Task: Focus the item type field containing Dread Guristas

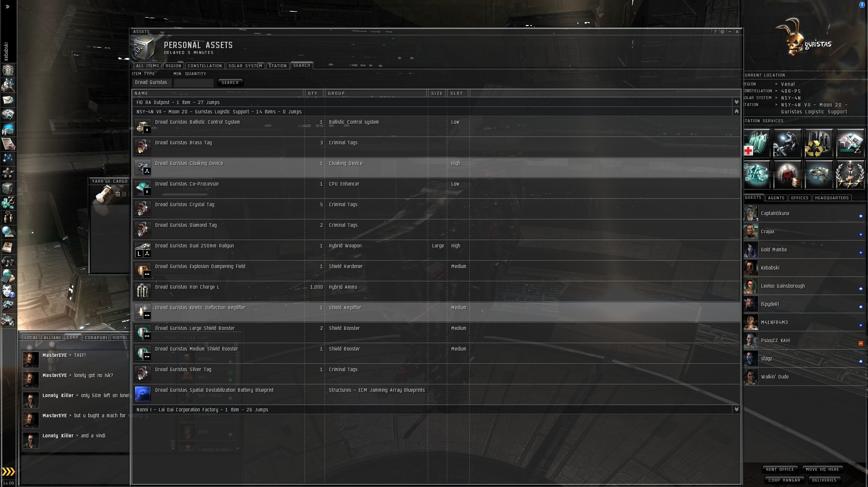Action: click(x=152, y=82)
